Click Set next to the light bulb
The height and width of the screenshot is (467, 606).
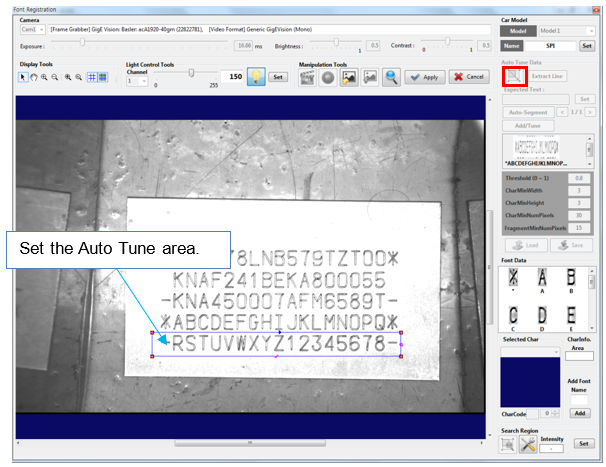(279, 76)
